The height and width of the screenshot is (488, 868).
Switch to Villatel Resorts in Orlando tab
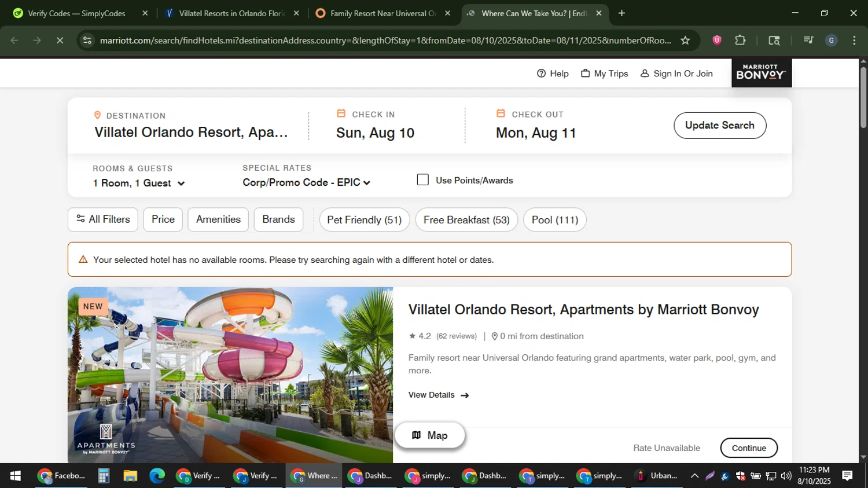[x=230, y=13]
